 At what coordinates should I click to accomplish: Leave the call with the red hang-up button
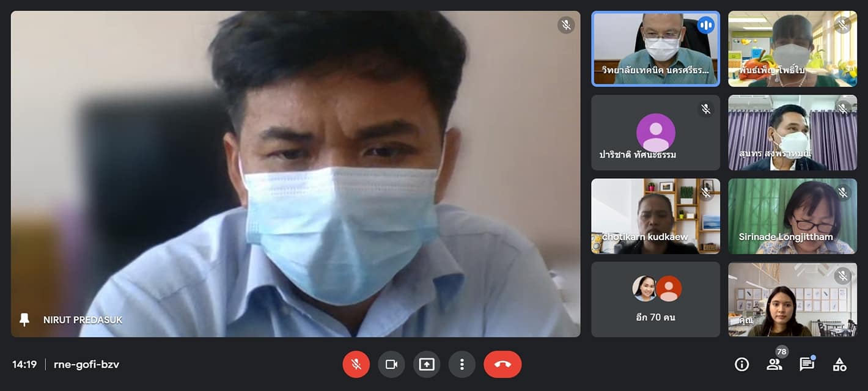(502, 365)
